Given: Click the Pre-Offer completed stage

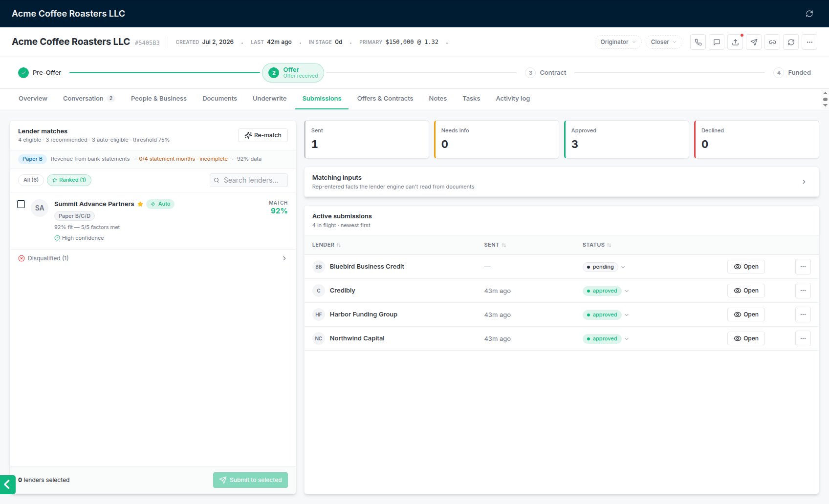Looking at the screenshot, I should (40, 73).
